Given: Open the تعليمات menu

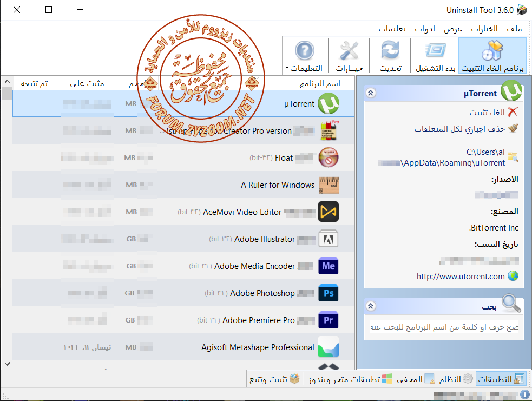Looking at the screenshot, I should pos(392,29).
